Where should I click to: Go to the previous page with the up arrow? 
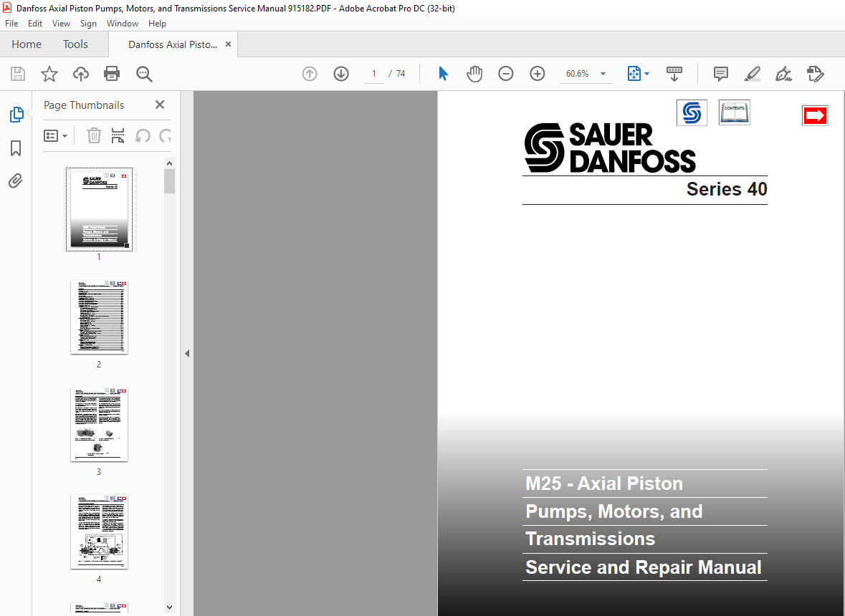(310, 74)
